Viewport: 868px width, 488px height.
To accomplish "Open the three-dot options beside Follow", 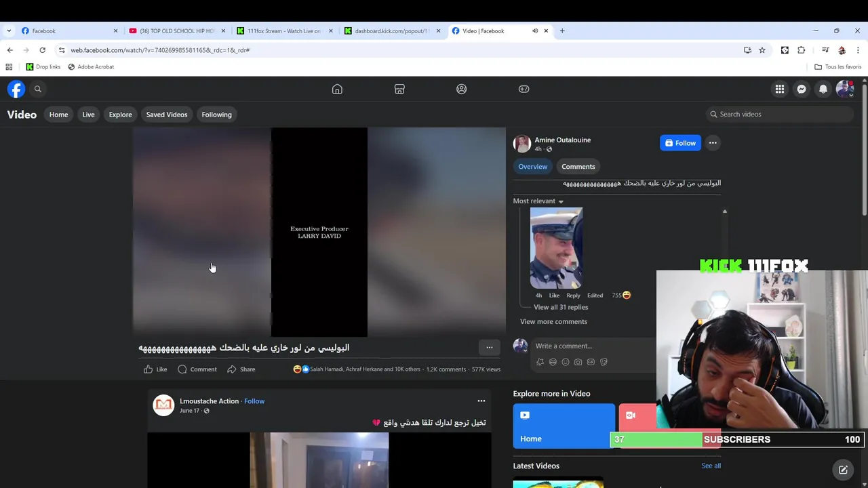I will [713, 143].
